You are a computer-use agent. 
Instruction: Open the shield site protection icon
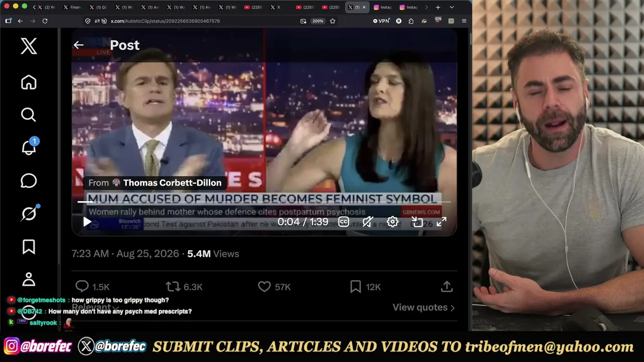point(88,21)
